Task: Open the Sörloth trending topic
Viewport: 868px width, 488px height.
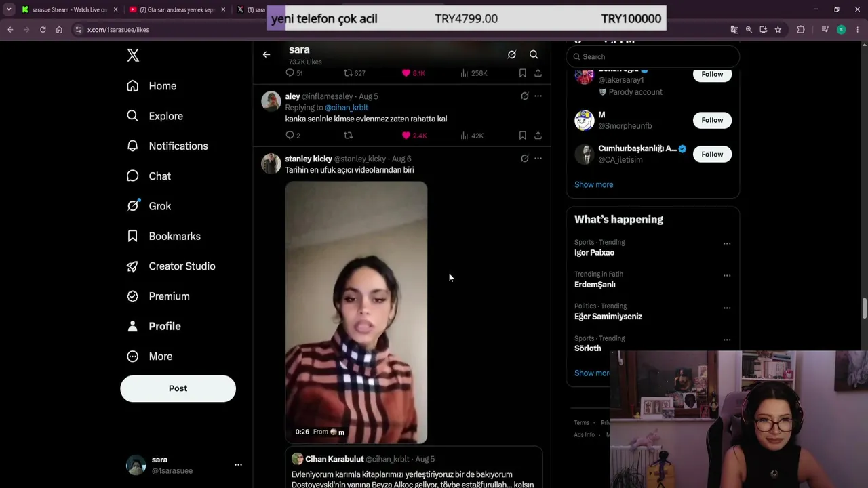Action: (588, 348)
